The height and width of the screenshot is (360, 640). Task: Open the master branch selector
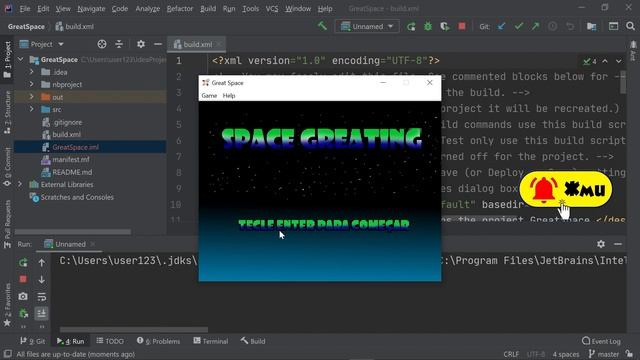pyautogui.click(x=604, y=354)
